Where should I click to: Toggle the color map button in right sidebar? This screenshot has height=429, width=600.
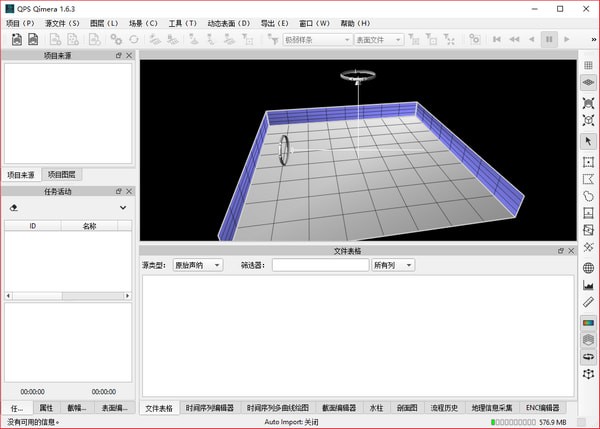(x=588, y=323)
